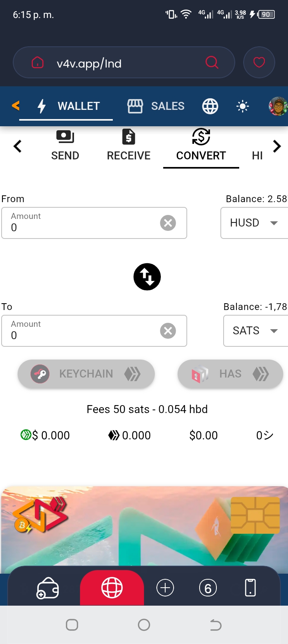
Task: Clear the From amount field
Action: pos(168,223)
